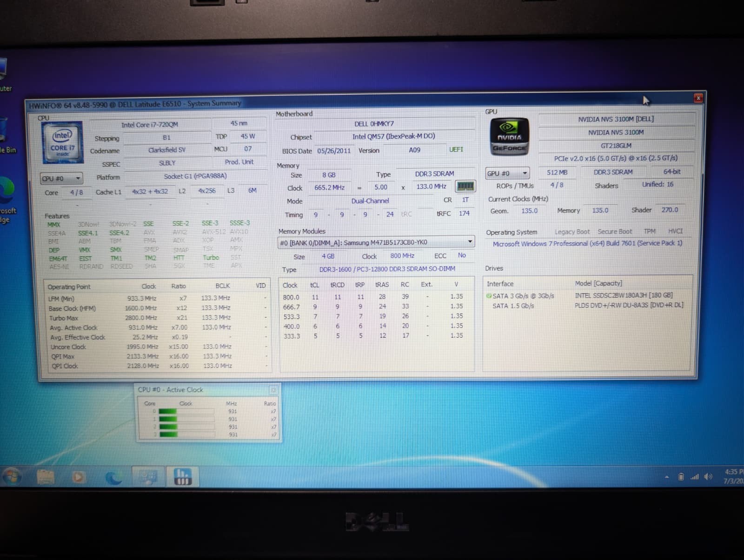Click the Shader clock value 270.0
Image resolution: width=744 pixels, height=560 pixels.
(670, 210)
